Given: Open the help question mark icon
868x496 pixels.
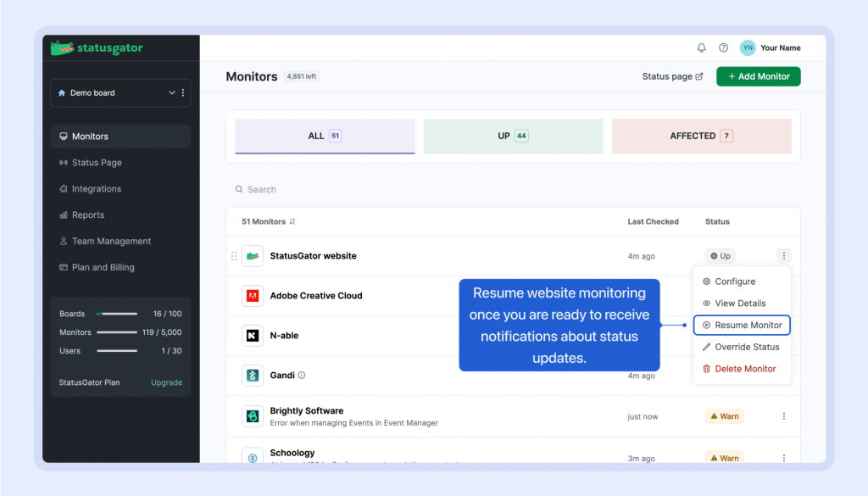Looking at the screenshot, I should (x=723, y=48).
